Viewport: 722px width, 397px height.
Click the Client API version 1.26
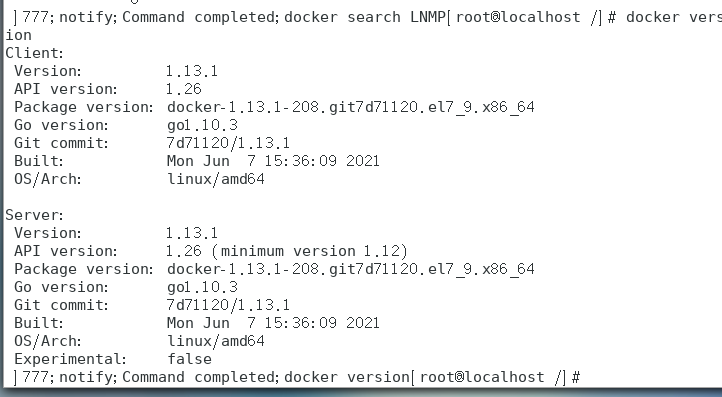point(183,89)
